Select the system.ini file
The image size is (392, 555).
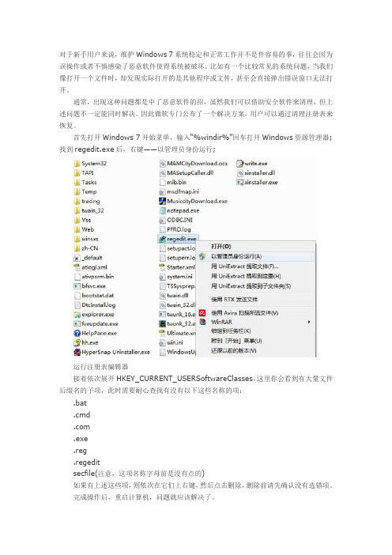pyautogui.click(x=175, y=277)
